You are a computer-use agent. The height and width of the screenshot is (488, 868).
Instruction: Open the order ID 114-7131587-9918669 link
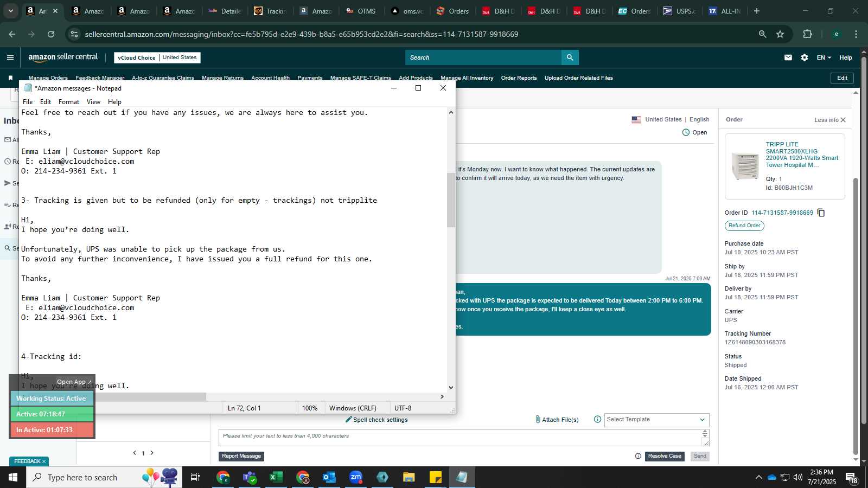click(782, 213)
